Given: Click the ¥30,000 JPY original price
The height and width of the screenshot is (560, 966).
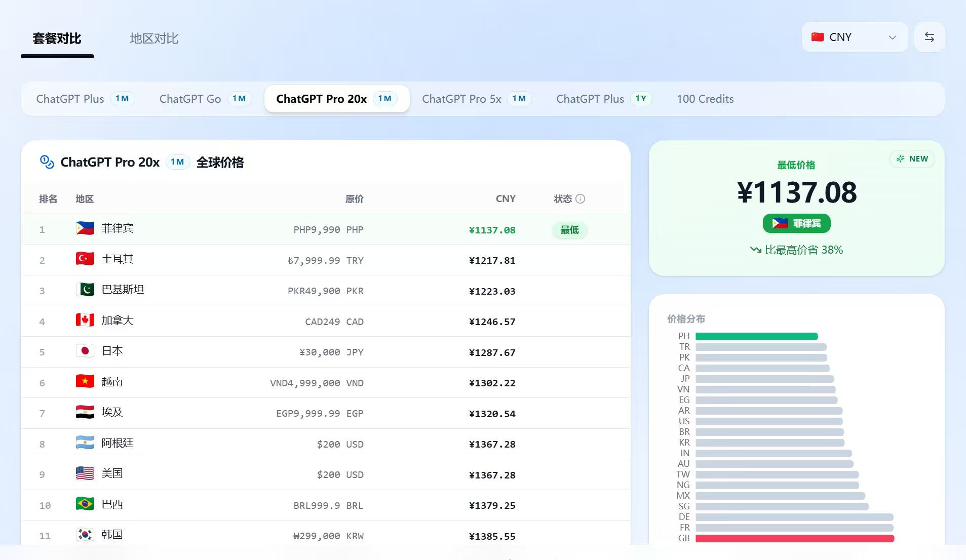Looking at the screenshot, I should tap(331, 352).
